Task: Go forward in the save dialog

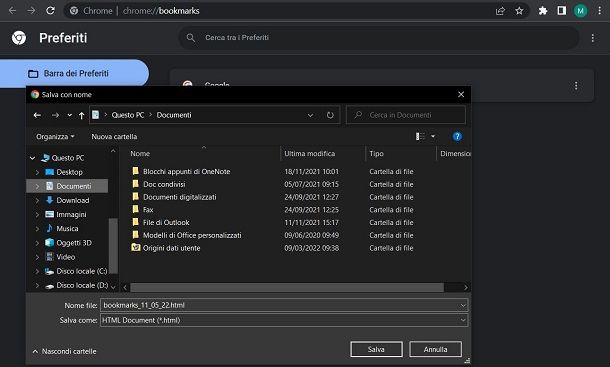Action: point(55,115)
